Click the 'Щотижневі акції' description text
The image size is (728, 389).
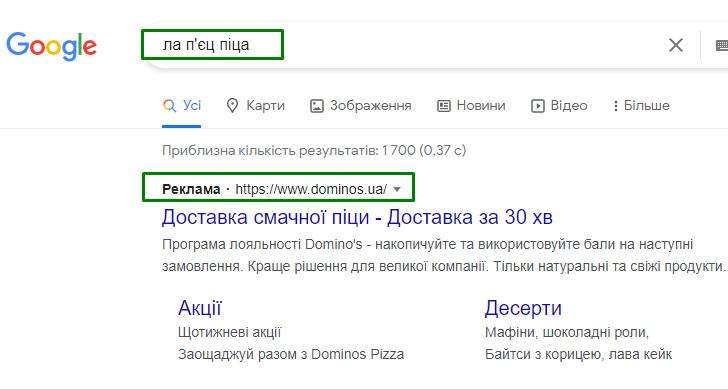[x=230, y=332]
